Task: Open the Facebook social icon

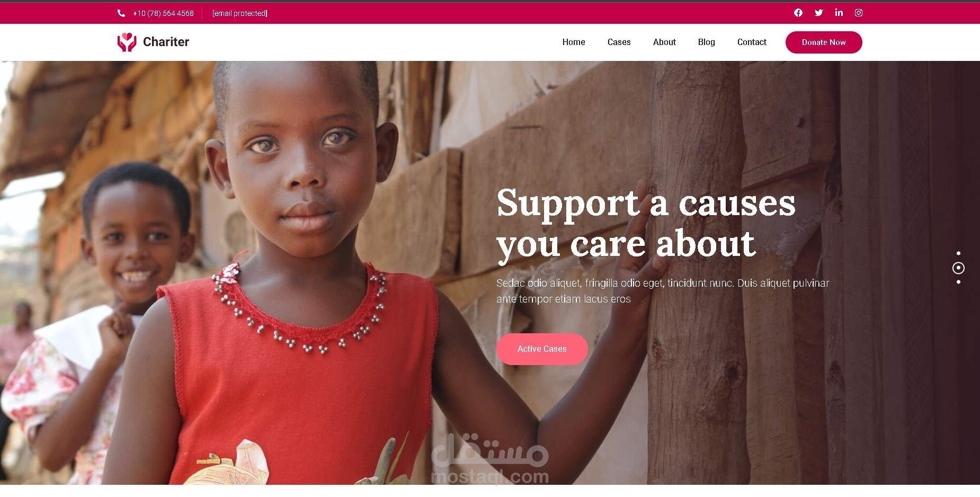Action: (x=798, y=13)
